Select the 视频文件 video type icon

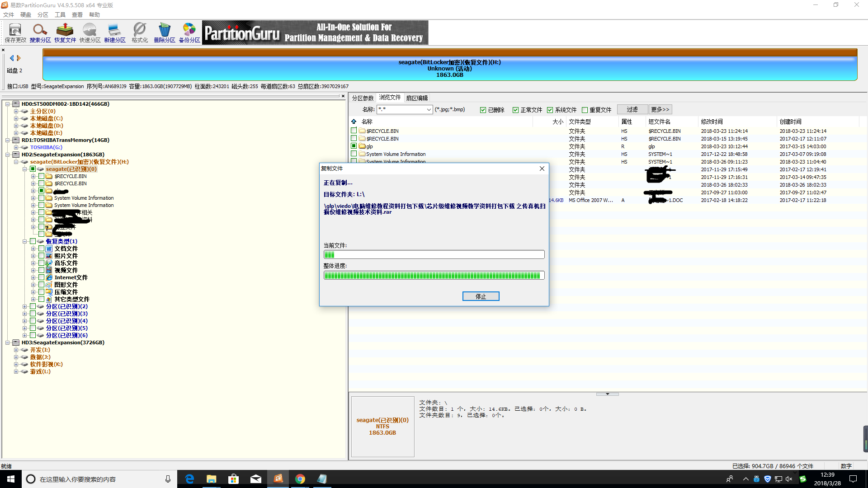click(49, 270)
